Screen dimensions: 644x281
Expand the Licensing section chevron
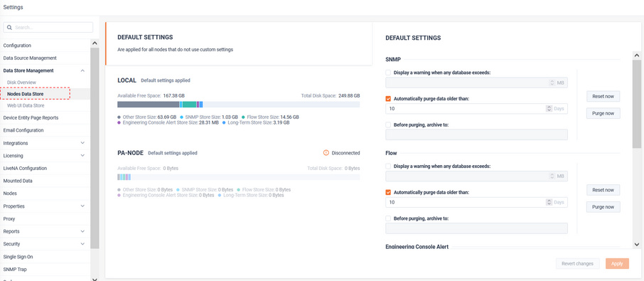82,156
